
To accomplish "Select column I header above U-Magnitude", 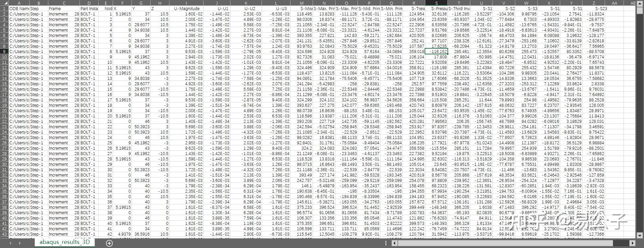I will pyautogui.click(x=186, y=3).
